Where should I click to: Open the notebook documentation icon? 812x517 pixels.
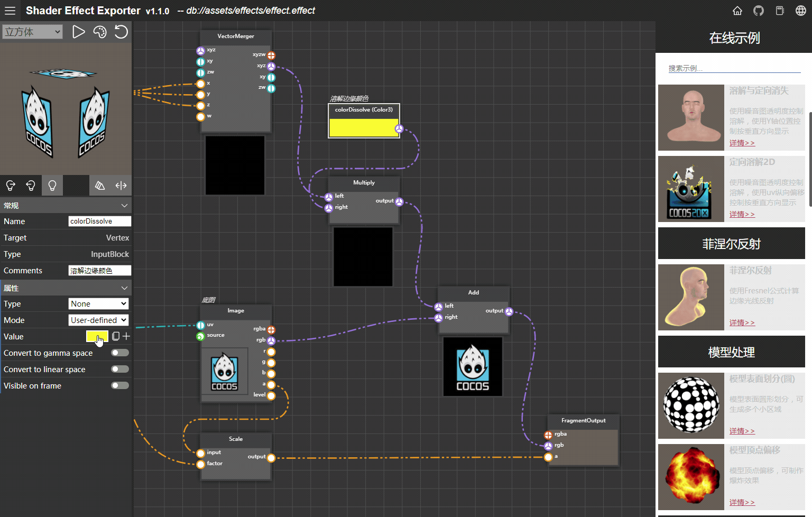780,11
